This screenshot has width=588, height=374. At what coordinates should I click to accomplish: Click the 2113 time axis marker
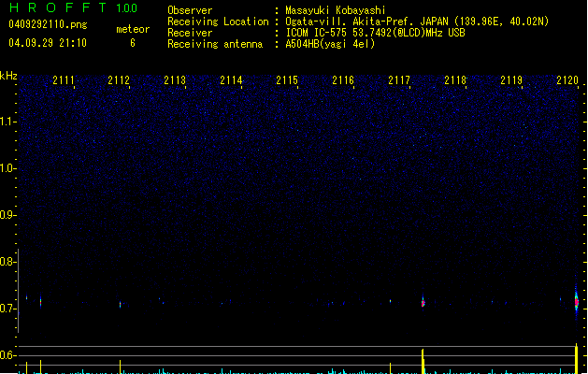(175, 80)
